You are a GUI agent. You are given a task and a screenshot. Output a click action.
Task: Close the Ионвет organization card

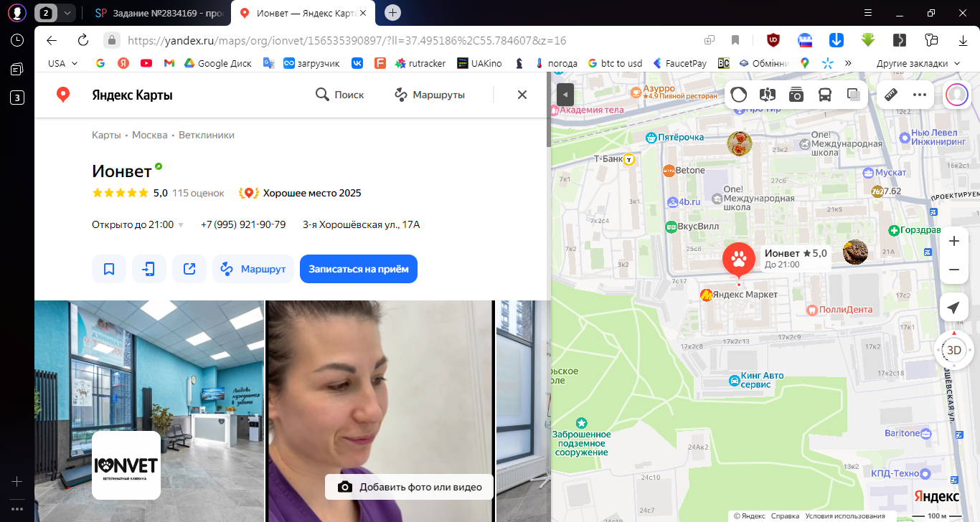pyautogui.click(x=522, y=95)
